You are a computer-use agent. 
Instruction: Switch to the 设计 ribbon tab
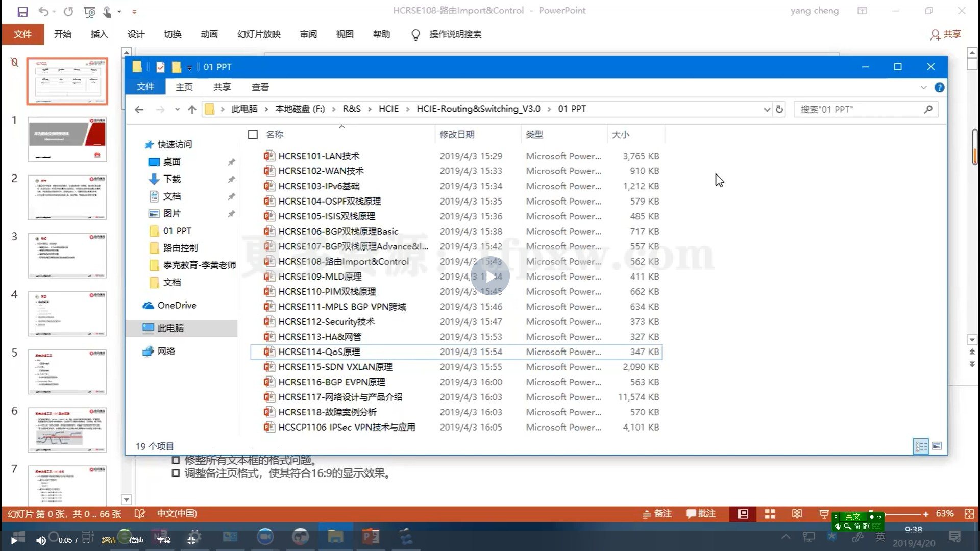(136, 34)
